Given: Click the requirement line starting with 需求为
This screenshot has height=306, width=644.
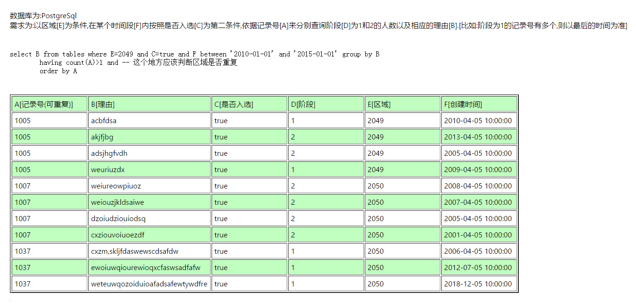Looking at the screenshot, I should [x=318, y=26].
